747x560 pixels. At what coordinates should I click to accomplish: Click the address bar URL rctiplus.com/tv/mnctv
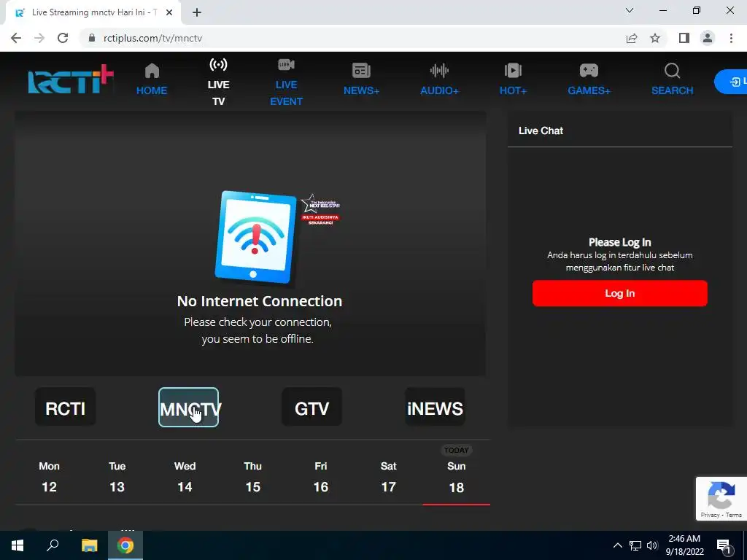click(x=153, y=38)
